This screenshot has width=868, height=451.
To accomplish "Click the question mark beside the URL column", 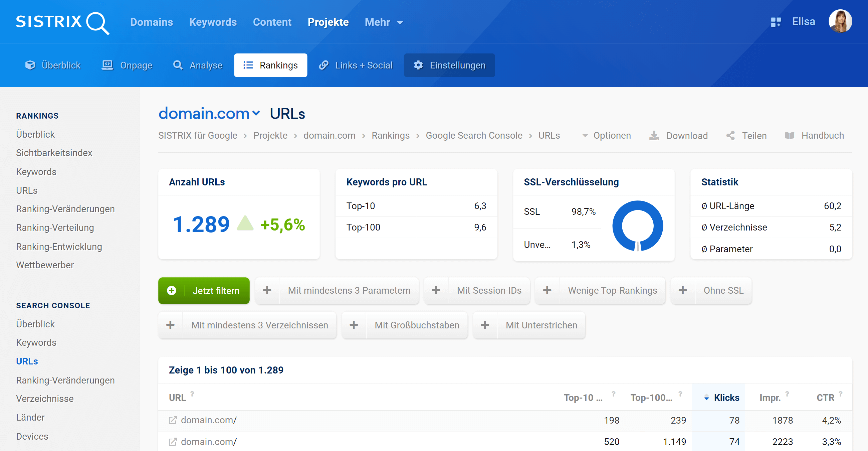I will pos(192,394).
